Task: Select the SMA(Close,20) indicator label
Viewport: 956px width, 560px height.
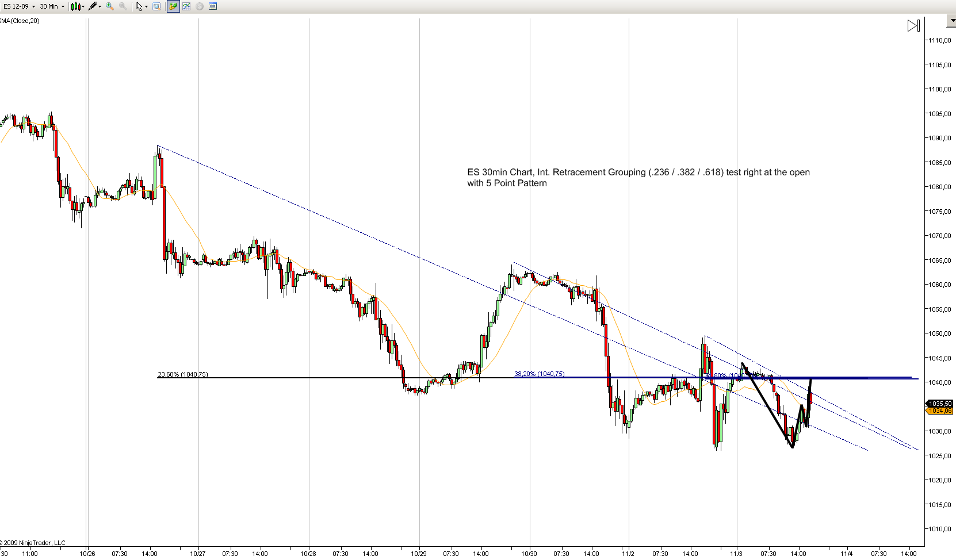Action: (x=20, y=21)
